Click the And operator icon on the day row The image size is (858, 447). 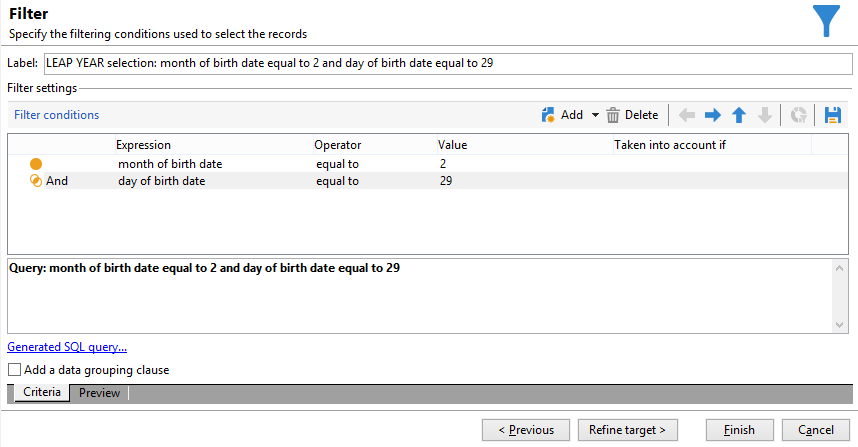[37, 181]
